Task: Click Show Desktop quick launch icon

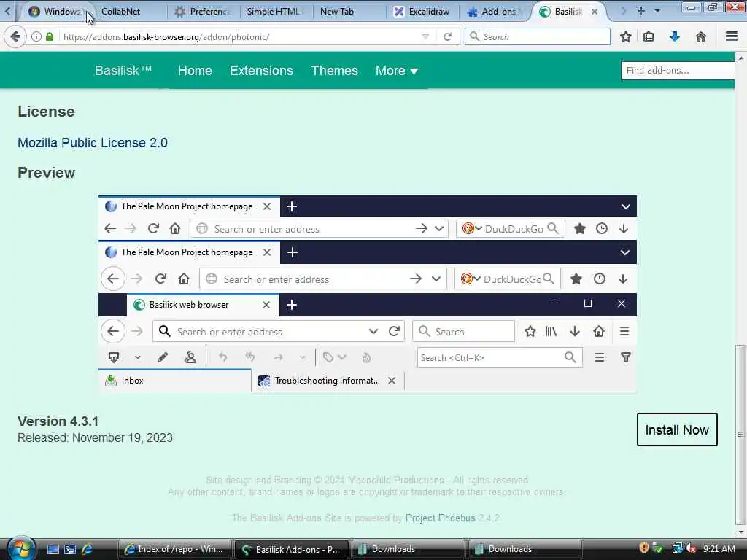Action: coord(53,549)
